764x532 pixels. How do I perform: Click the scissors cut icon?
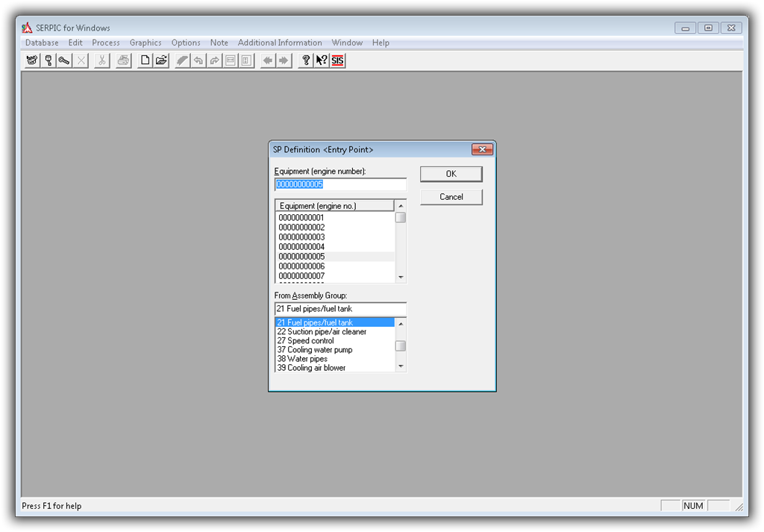pos(101,61)
